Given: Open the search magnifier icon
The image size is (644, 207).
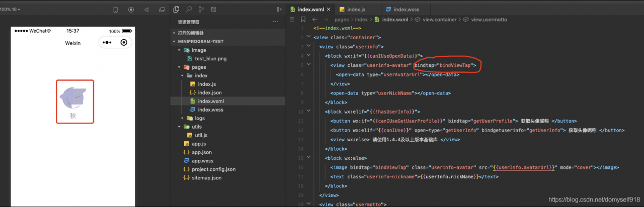Looking at the screenshot, I should pos(189,10).
